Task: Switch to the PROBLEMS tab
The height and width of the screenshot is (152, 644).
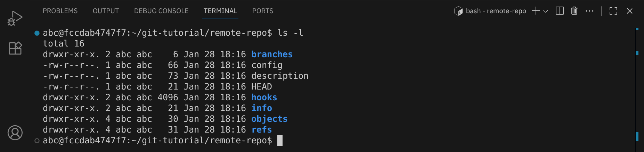Action: point(60,11)
